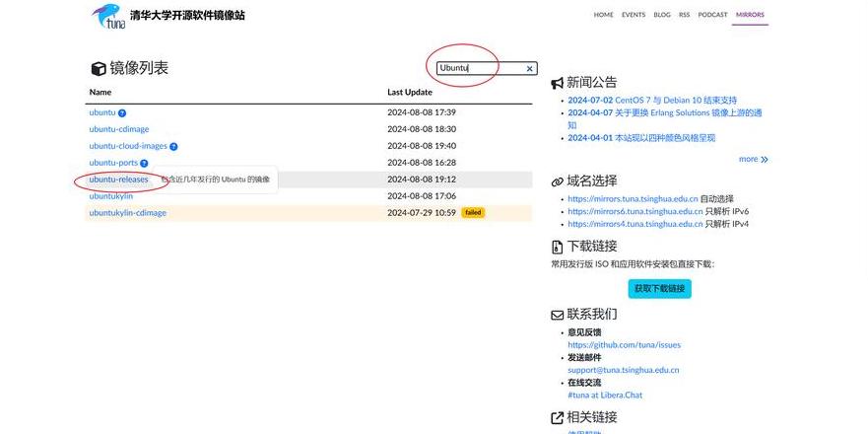Open the ubuntukylin-cdimage mirror link
Viewport: 868px width, 434px height.
(x=127, y=213)
